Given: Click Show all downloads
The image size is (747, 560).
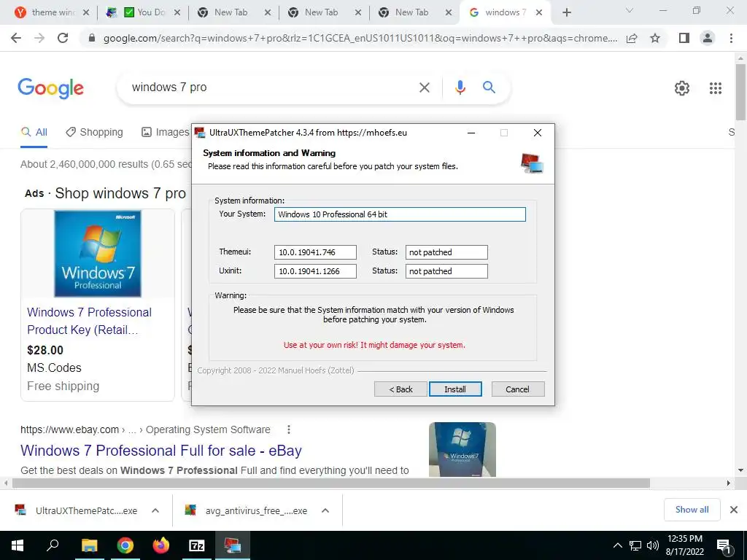Looking at the screenshot, I should point(692,510).
